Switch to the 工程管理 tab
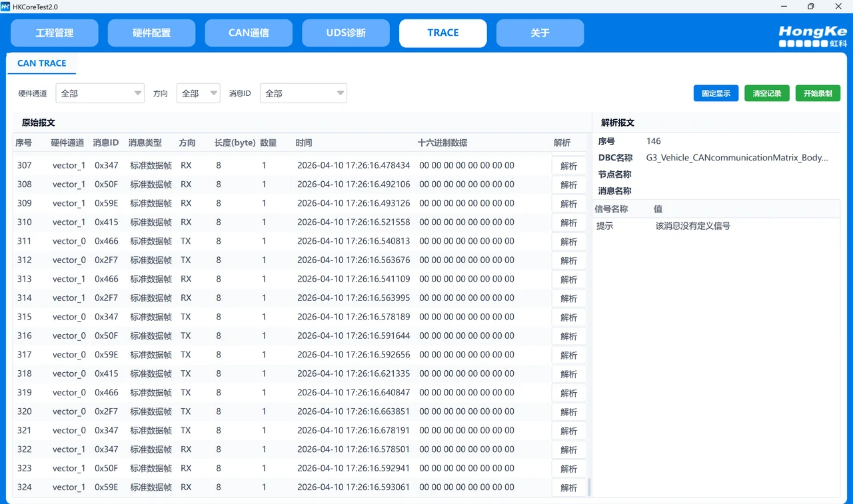 tap(55, 33)
